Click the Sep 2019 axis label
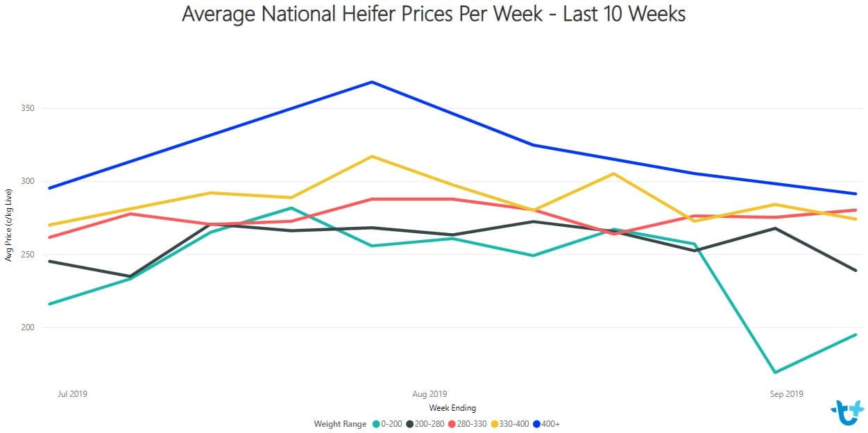Image resolution: width=868 pixels, height=433 pixels. pos(786,393)
